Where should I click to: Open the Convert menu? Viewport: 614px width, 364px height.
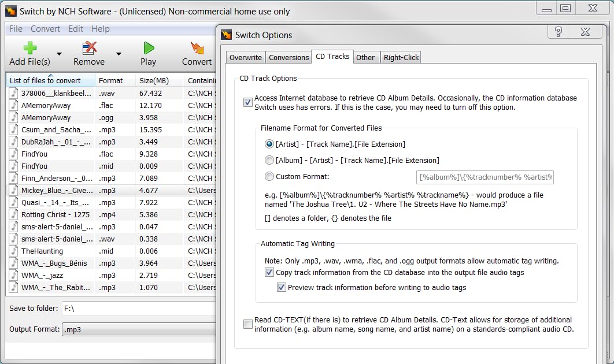pyautogui.click(x=45, y=28)
